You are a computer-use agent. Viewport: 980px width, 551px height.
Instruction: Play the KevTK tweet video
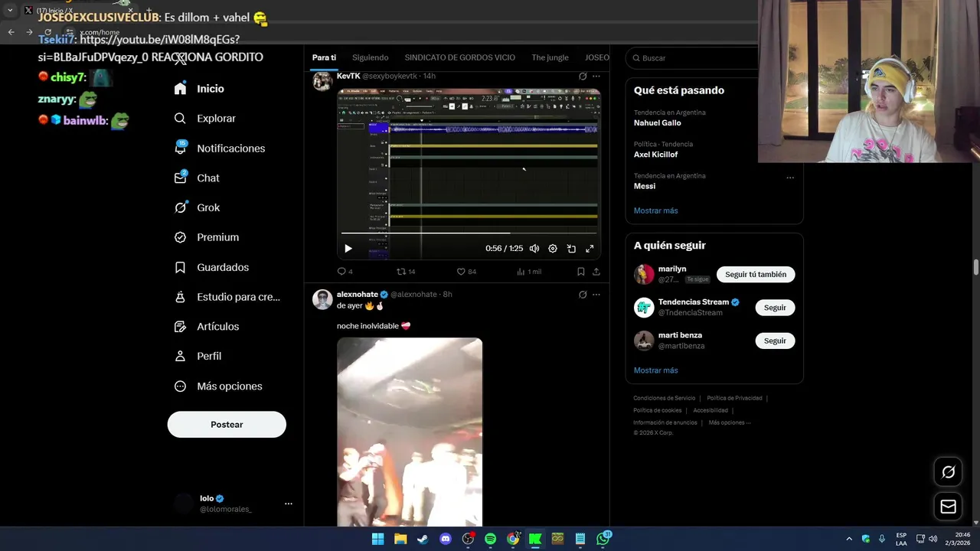[x=348, y=249]
